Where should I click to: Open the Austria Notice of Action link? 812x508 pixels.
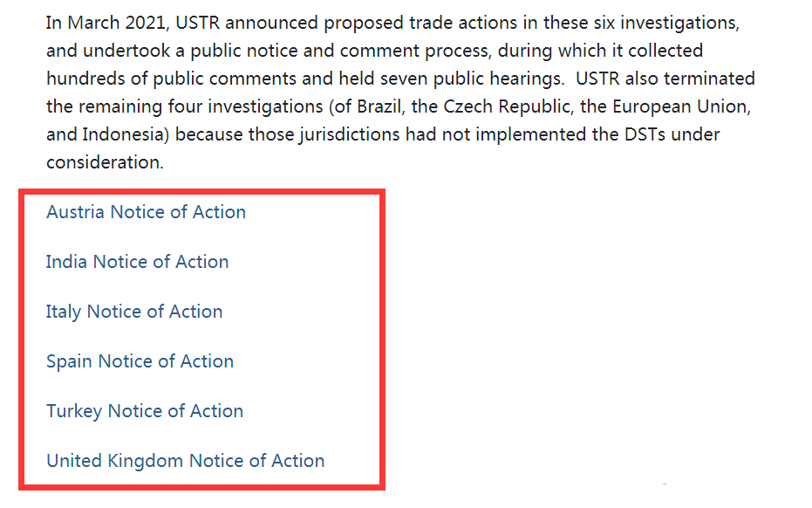pyautogui.click(x=146, y=212)
